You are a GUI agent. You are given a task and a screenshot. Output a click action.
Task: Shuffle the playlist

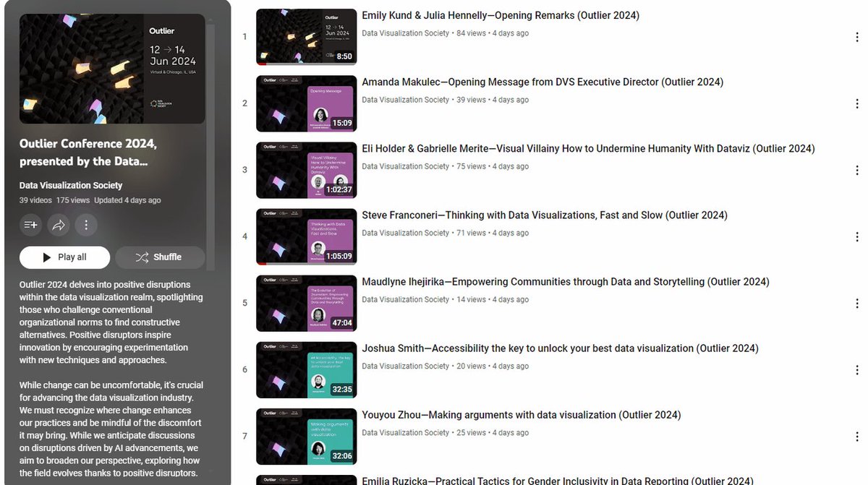pyautogui.click(x=160, y=257)
